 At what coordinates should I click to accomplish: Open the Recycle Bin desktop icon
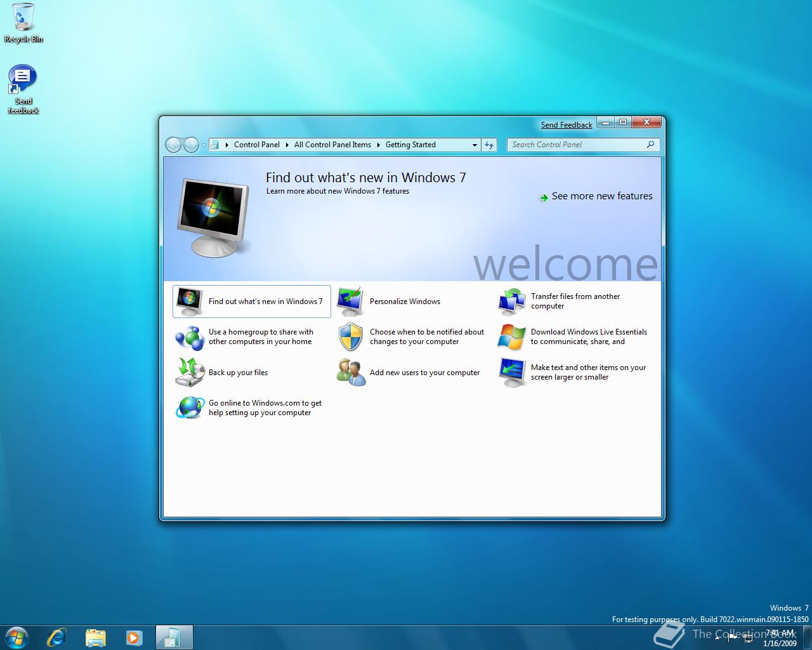point(23,23)
